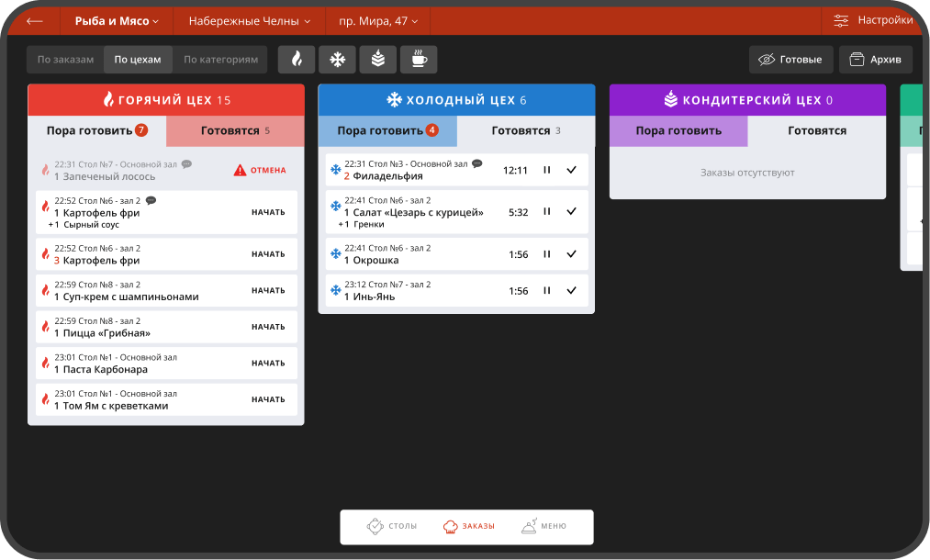
Task: Open the Набережные Челны city dropdown
Action: (x=249, y=21)
